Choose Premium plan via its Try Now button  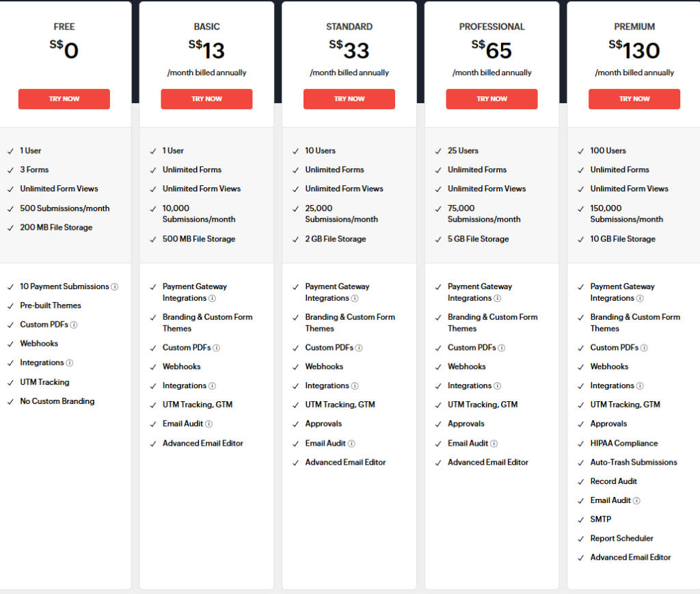tap(634, 99)
